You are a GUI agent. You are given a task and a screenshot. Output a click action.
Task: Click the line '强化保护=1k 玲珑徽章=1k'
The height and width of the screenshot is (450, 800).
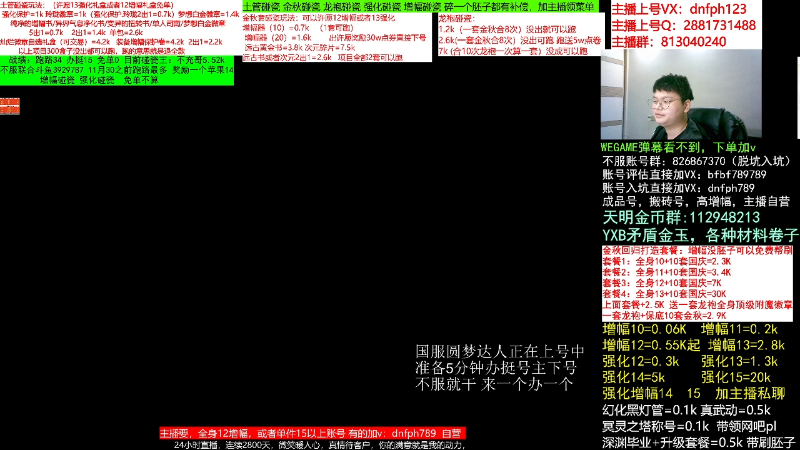119,14
